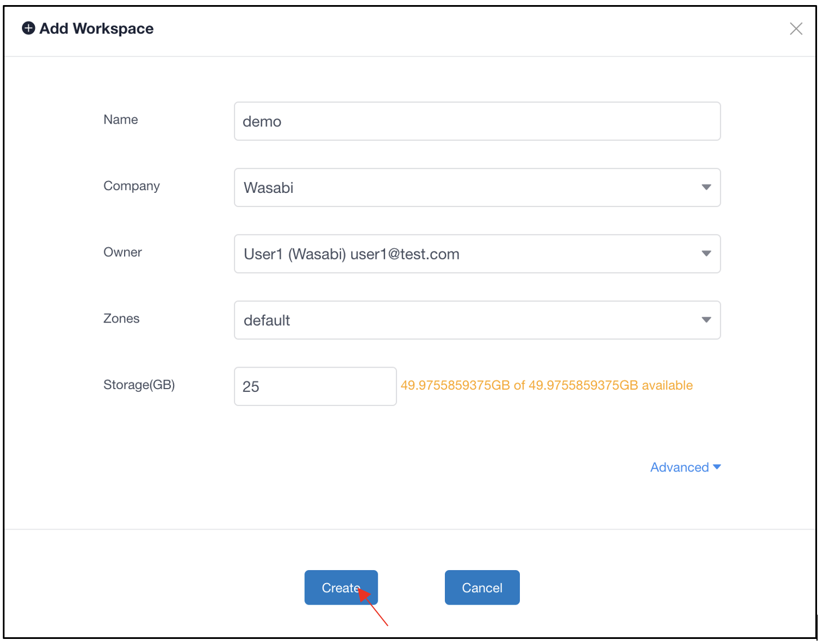The image size is (821, 644).
Task: Focus the Name field containing demo
Action: pyautogui.click(x=478, y=121)
